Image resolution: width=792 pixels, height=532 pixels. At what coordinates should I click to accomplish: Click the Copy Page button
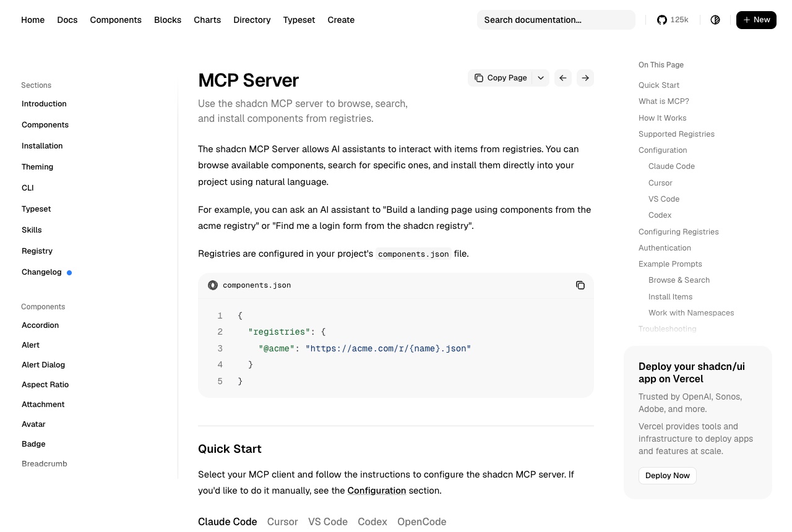tap(501, 78)
